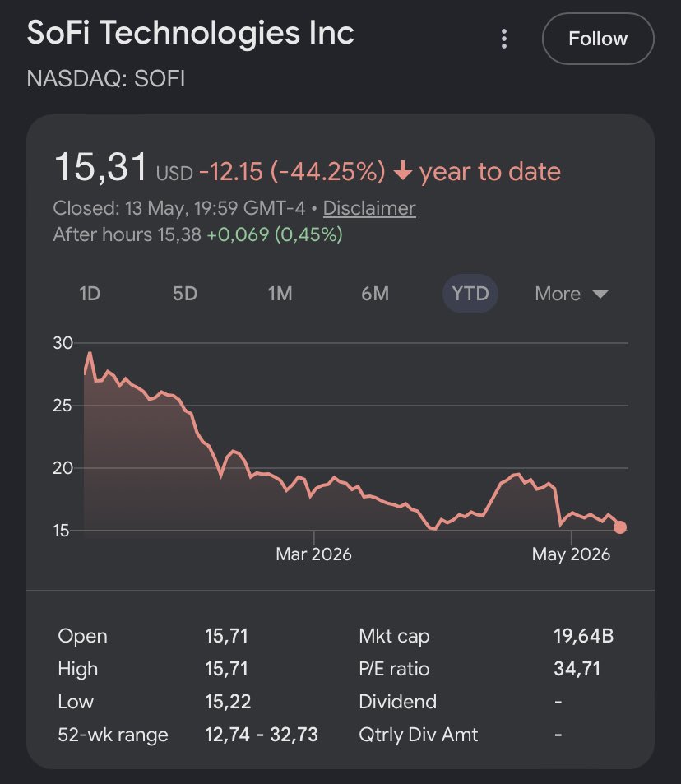Click the After hours 15,38 text
This screenshot has width=681, height=784.
coord(127,234)
